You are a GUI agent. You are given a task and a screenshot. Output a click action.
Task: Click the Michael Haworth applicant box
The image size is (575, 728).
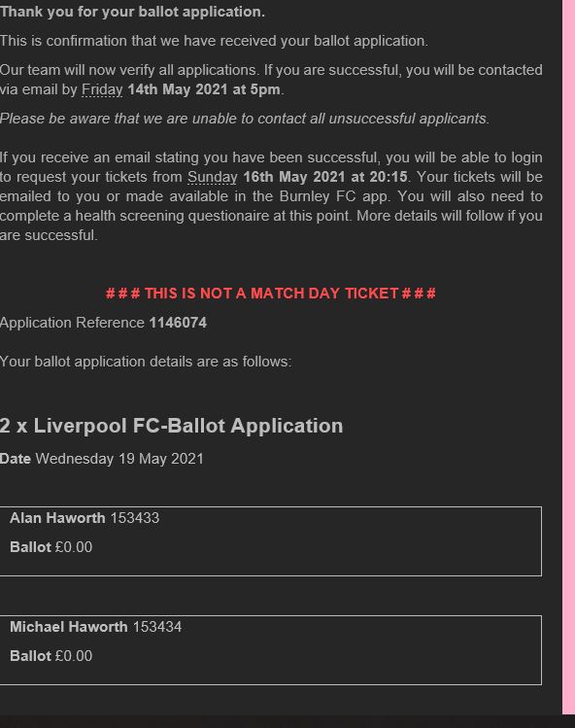[x=271, y=650]
